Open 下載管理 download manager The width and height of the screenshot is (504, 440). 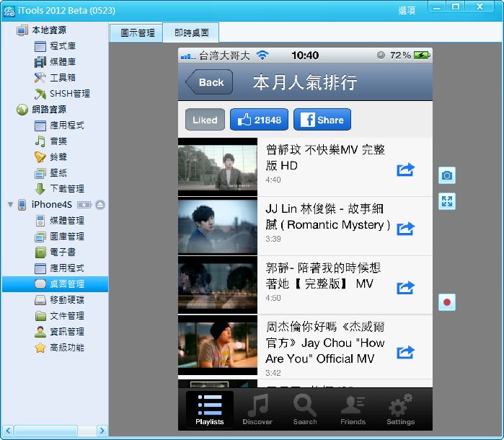click(59, 189)
